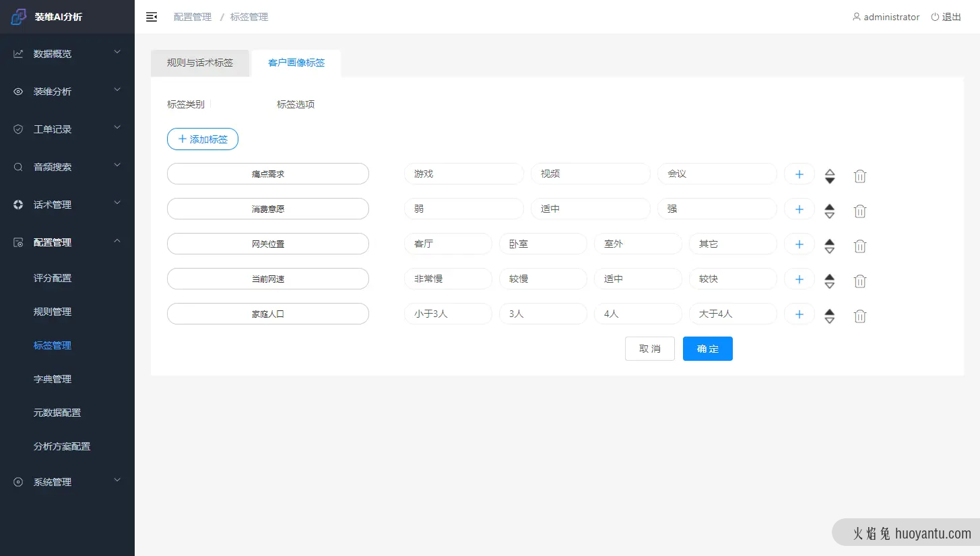Edit the 室外 option field
The width and height of the screenshot is (980, 556).
638,244
